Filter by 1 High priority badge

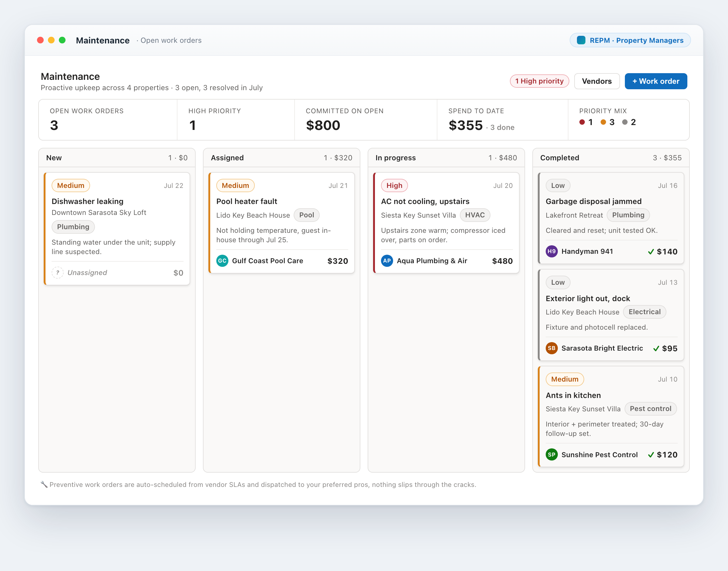[539, 81]
